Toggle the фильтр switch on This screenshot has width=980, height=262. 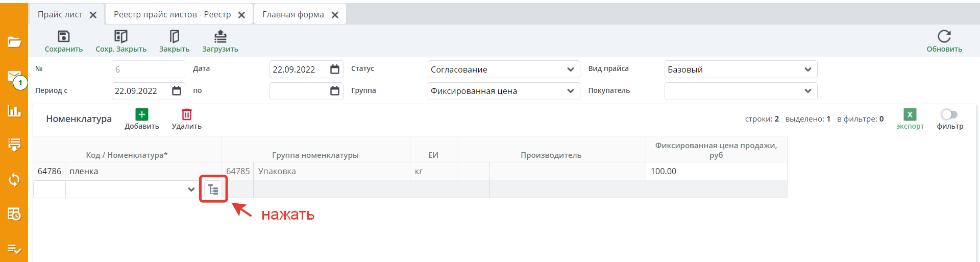(x=949, y=114)
